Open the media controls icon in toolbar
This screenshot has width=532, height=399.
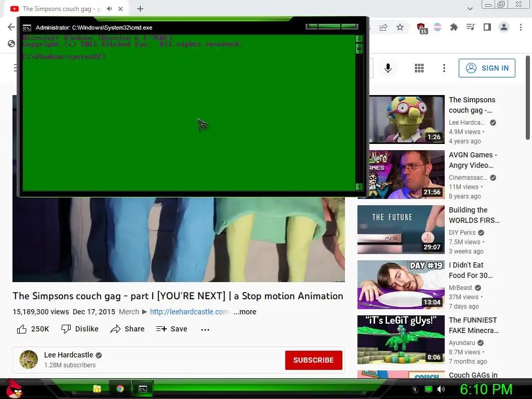tap(471, 27)
